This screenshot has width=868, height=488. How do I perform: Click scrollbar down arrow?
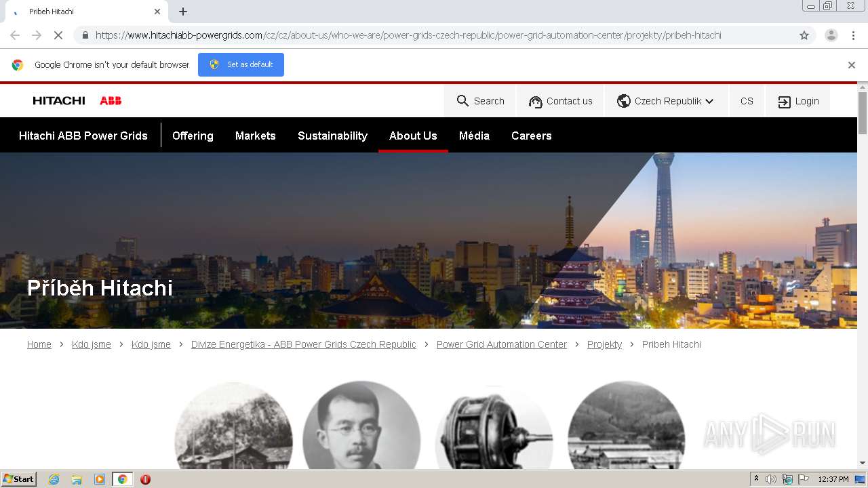863,464
